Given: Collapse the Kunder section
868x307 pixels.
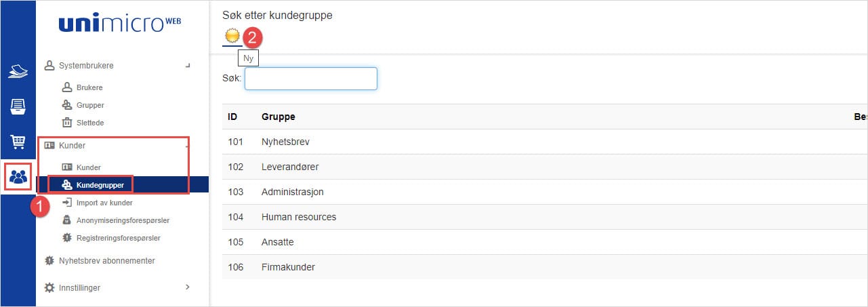Looking at the screenshot, I should coord(186,146).
